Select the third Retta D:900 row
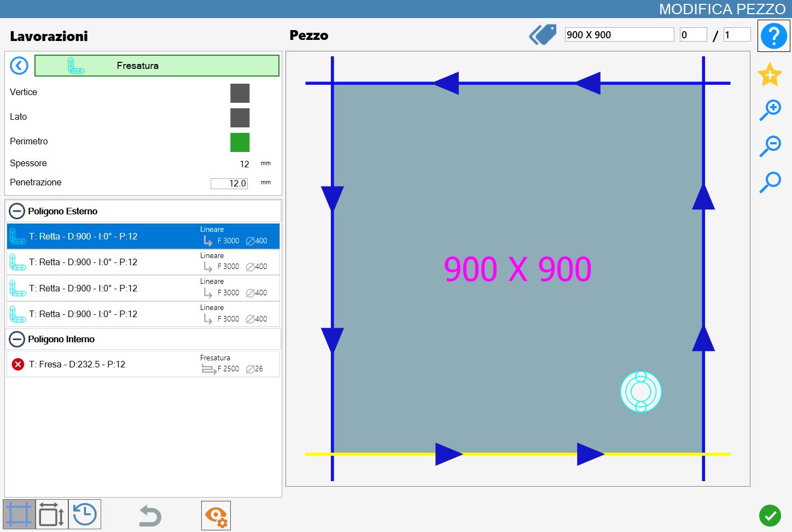The height and width of the screenshot is (532, 792). tap(143, 288)
